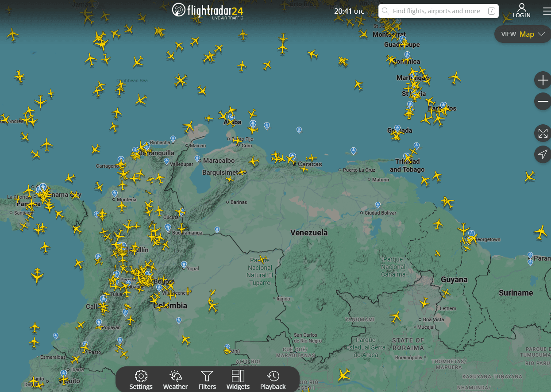551x392 pixels.
Task: Zoom in with the plus button
Action: (x=543, y=80)
